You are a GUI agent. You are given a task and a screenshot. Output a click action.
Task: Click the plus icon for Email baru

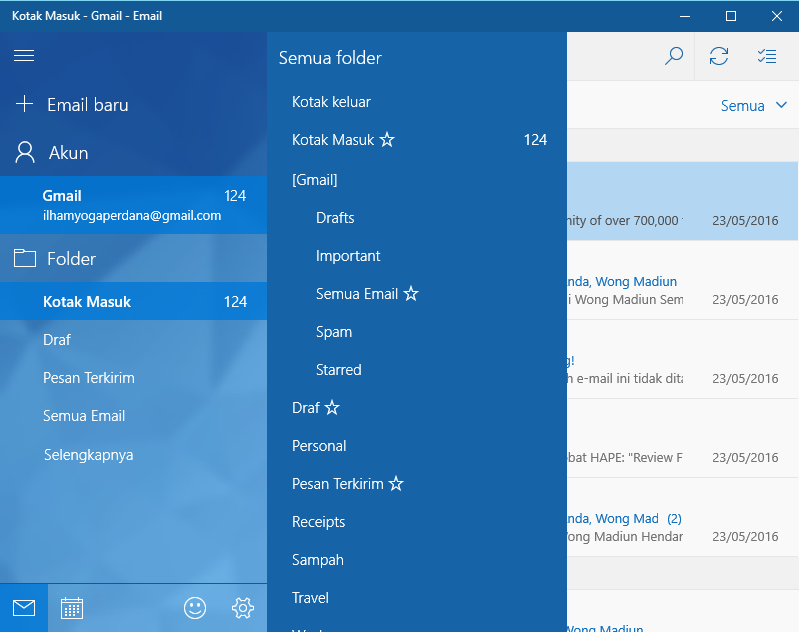click(x=24, y=104)
